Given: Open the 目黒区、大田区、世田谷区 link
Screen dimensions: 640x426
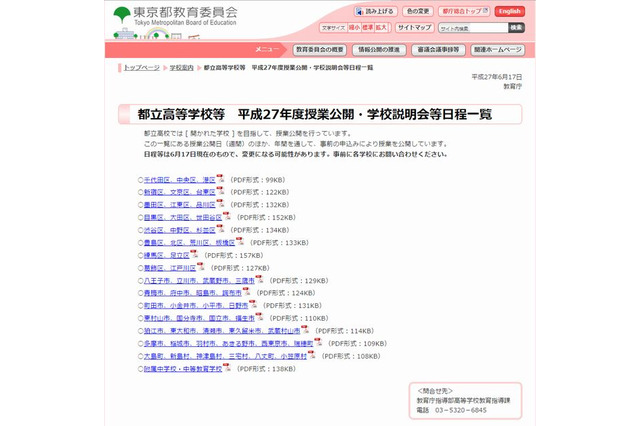Looking at the screenshot, I should [x=183, y=218].
